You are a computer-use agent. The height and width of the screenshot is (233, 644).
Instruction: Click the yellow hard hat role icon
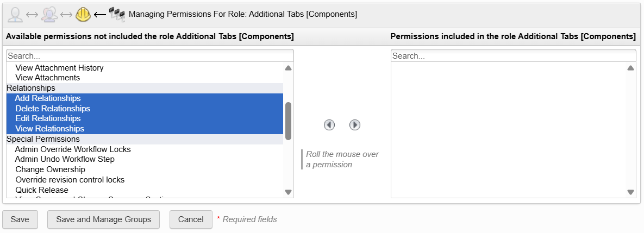[83, 14]
